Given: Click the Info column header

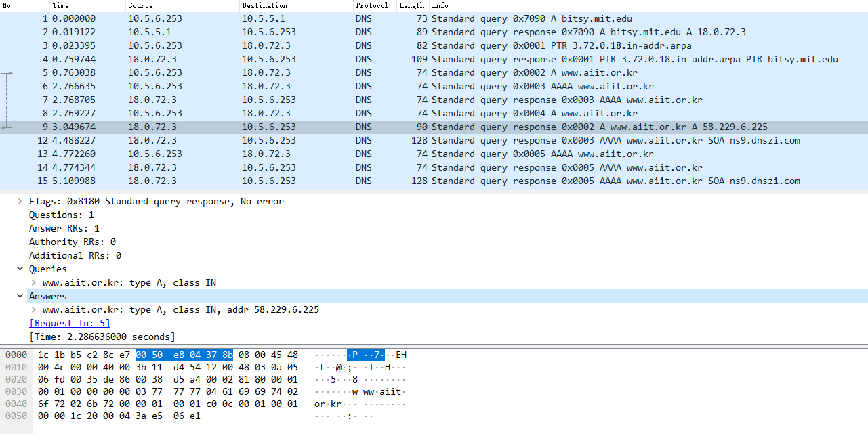Looking at the screenshot, I should point(648,5).
